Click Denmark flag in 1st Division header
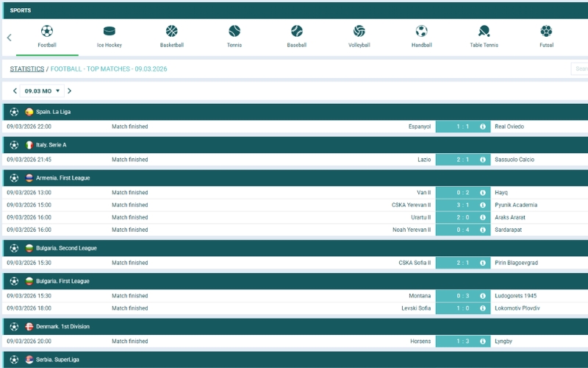588x368 pixels. pos(29,327)
